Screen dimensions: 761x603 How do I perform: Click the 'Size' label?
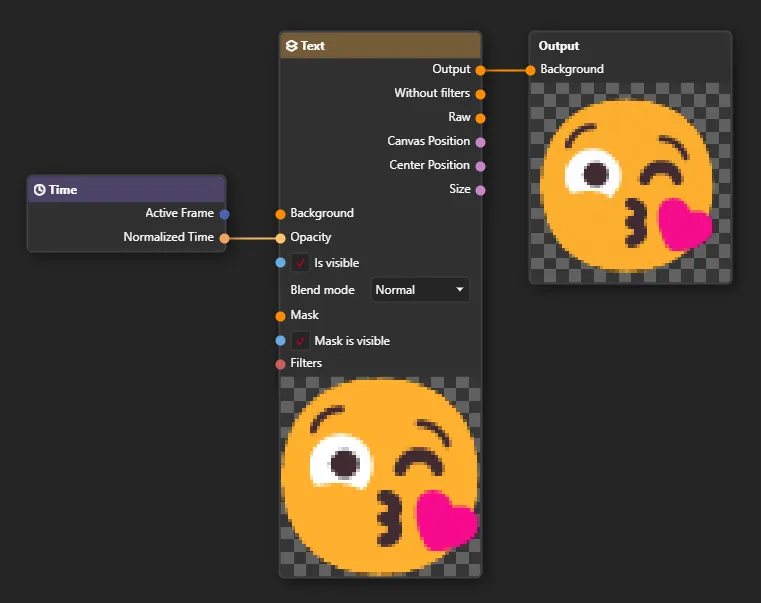[x=460, y=189]
